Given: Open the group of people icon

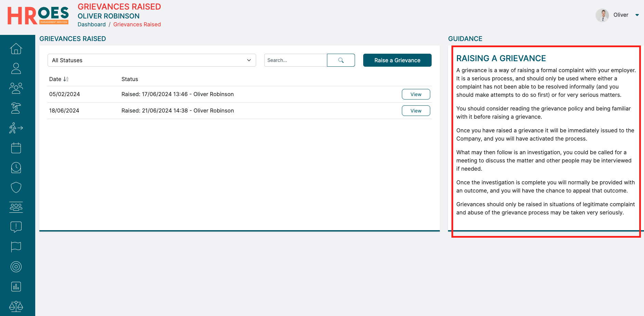Looking at the screenshot, I should [x=16, y=88].
